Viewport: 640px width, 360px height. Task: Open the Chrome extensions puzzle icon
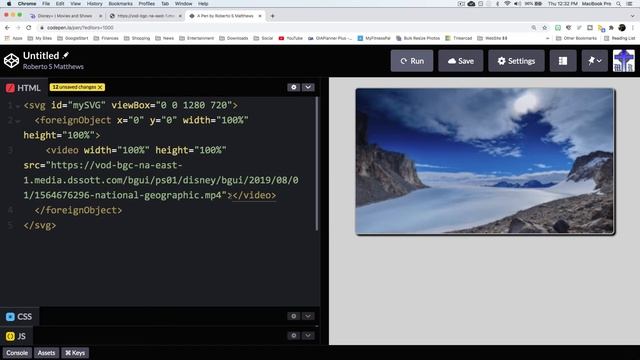[x=611, y=28]
